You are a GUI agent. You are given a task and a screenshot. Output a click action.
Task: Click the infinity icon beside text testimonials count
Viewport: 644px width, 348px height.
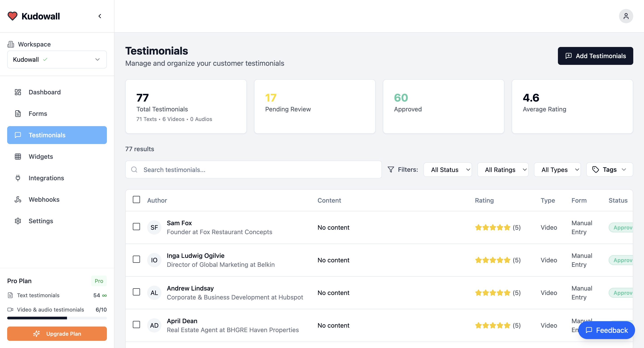[x=104, y=295]
